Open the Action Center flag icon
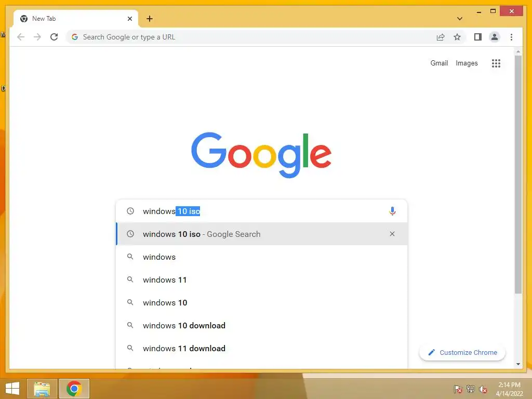This screenshot has height=399, width=532. [x=458, y=389]
